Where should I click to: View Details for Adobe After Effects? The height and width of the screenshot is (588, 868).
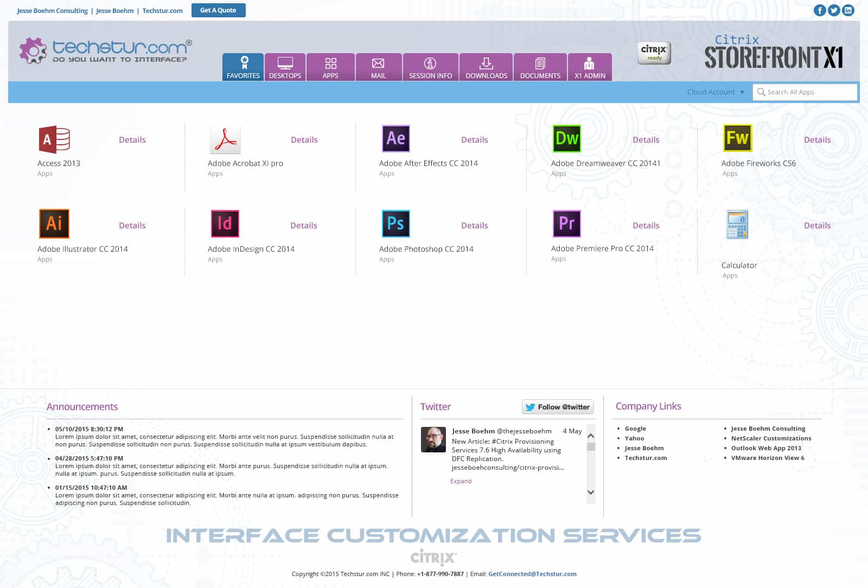click(x=475, y=140)
